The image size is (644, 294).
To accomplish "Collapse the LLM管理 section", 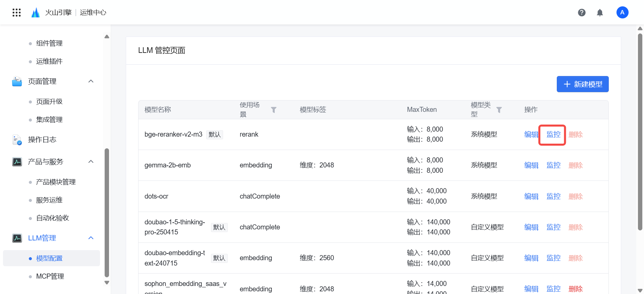I will click(91, 238).
